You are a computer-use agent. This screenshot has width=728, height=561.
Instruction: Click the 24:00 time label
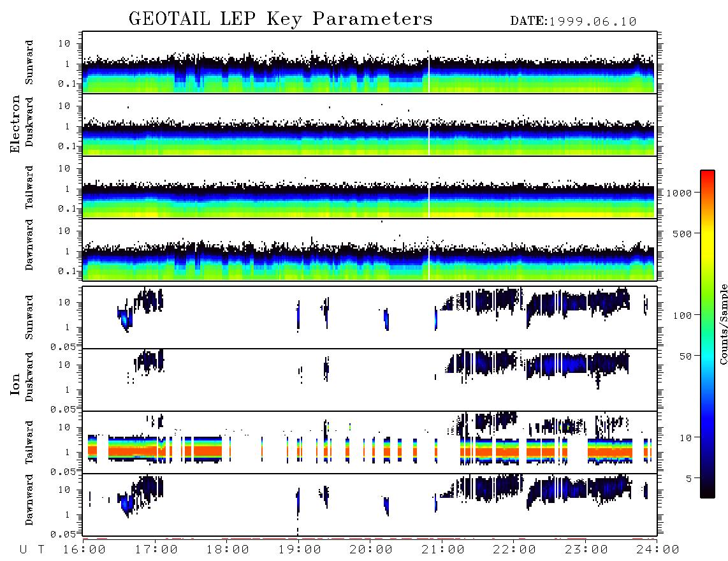coord(658,550)
